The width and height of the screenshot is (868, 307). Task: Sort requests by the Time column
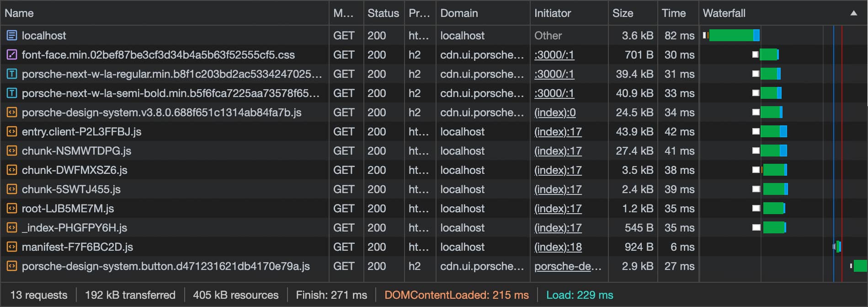(673, 13)
